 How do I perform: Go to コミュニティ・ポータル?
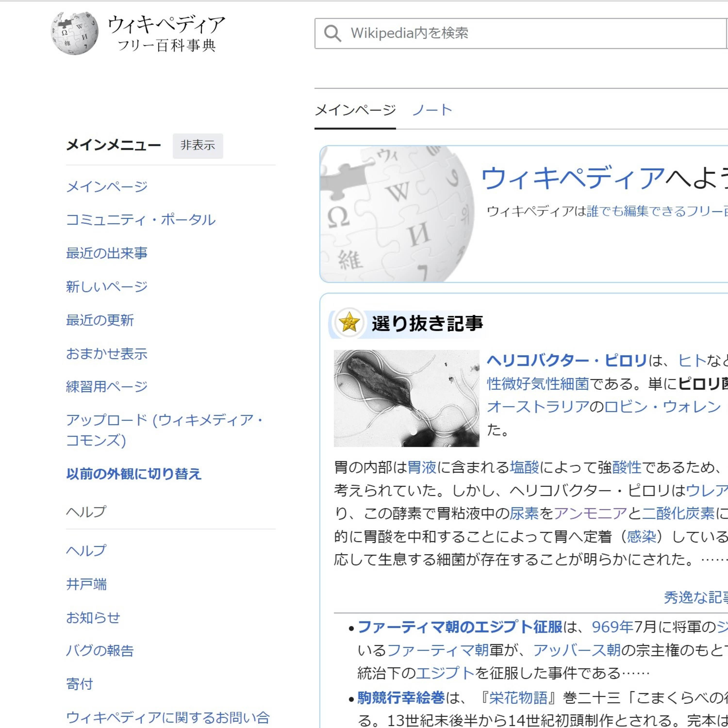coord(141,220)
